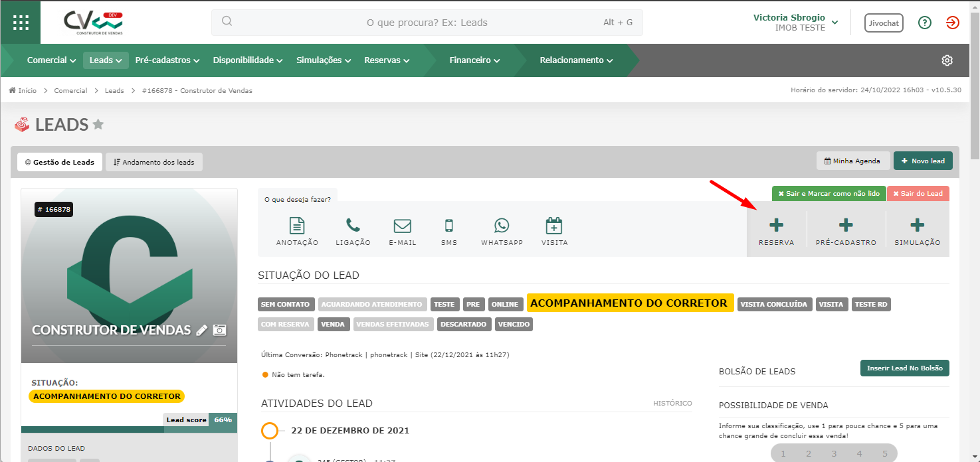The image size is (980, 462).
Task: Select the ONLINE status tag
Action: point(505,305)
